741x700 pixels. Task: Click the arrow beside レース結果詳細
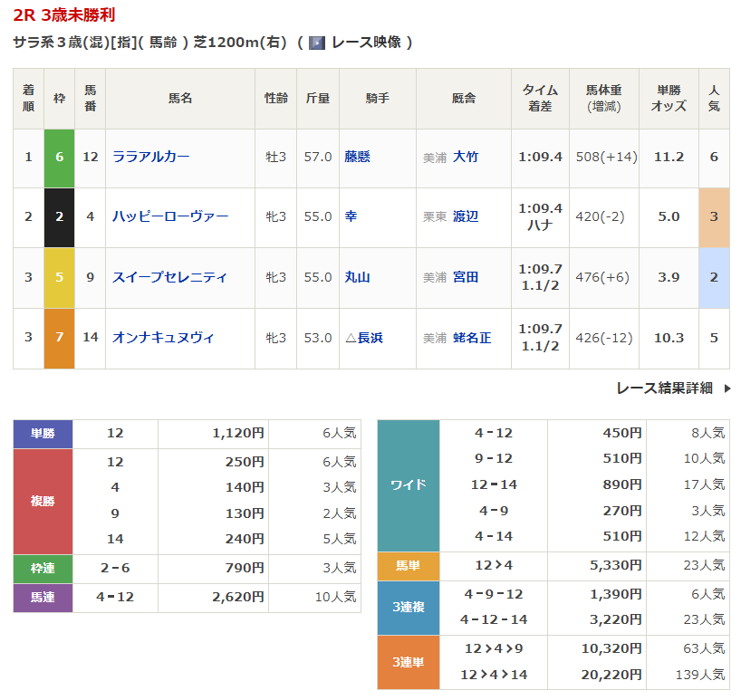[727, 388]
